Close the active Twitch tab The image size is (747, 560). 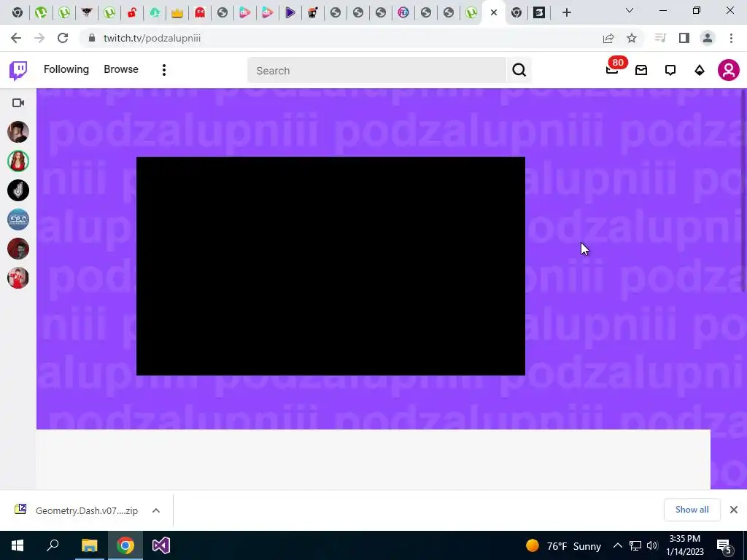coord(494,12)
